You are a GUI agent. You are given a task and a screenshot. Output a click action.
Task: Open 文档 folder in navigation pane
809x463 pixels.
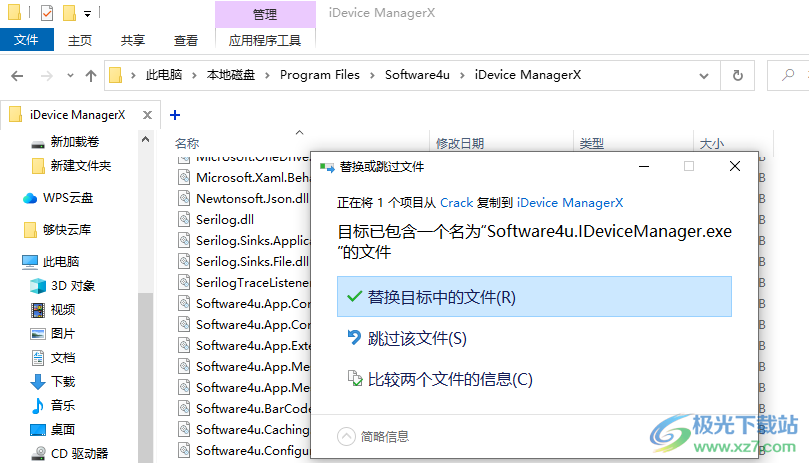coord(63,358)
